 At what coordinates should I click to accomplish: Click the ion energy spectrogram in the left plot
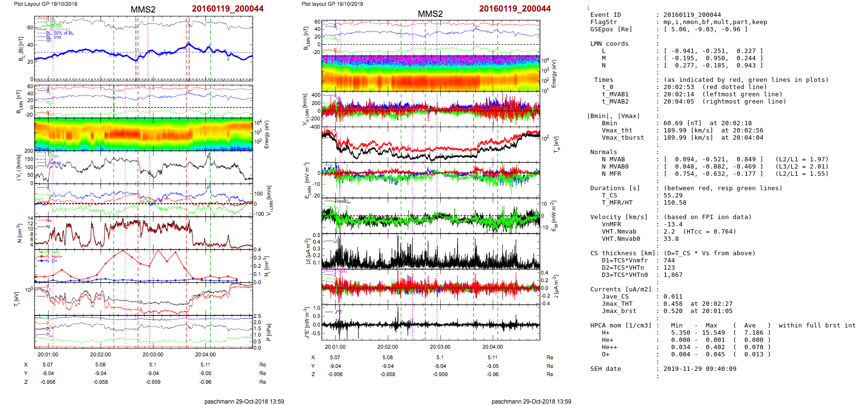[x=143, y=134]
